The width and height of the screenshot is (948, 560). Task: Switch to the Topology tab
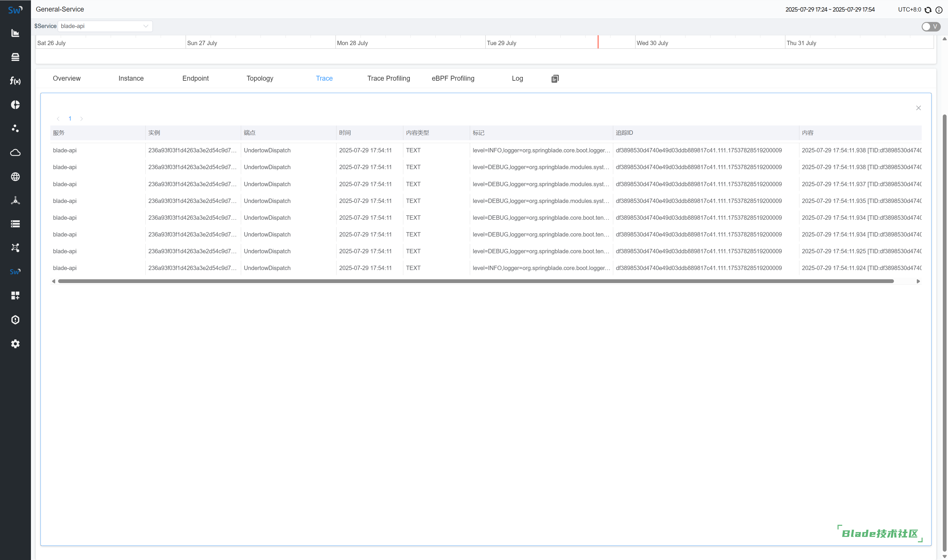point(260,78)
